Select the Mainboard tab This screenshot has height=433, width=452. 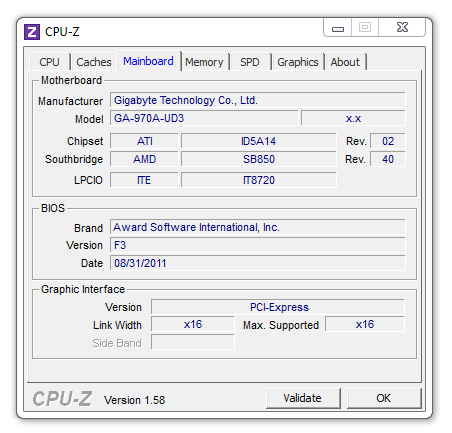coord(148,61)
